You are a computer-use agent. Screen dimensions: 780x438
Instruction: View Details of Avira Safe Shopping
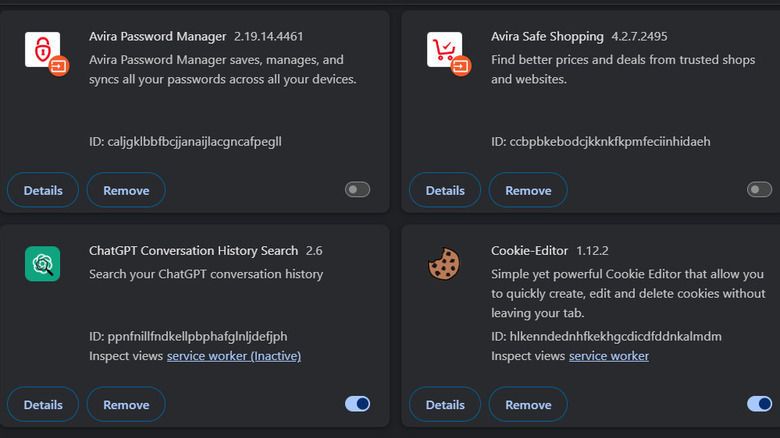click(445, 190)
